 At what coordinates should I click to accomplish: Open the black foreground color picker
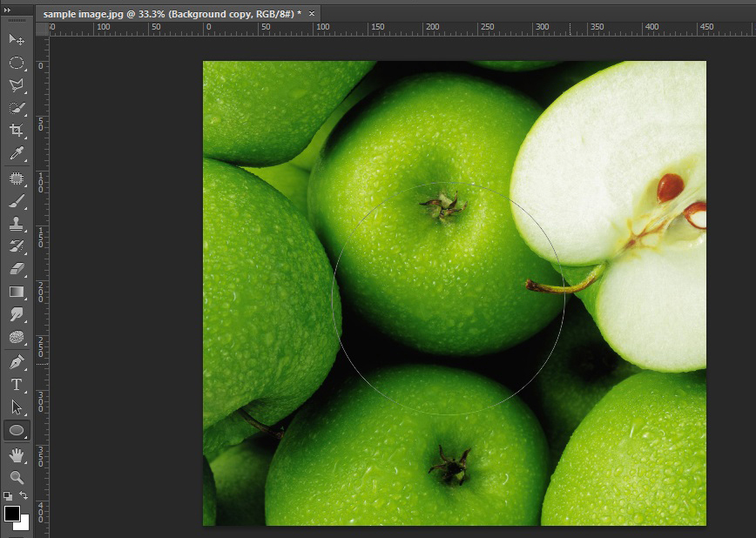tap(12, 514)
